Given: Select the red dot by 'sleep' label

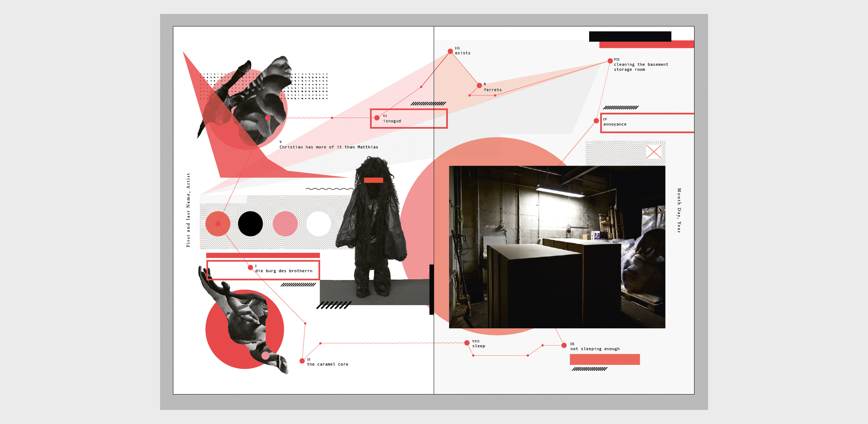Looking at the screenshot, I should pyautogui.click(x=467, y=343).
